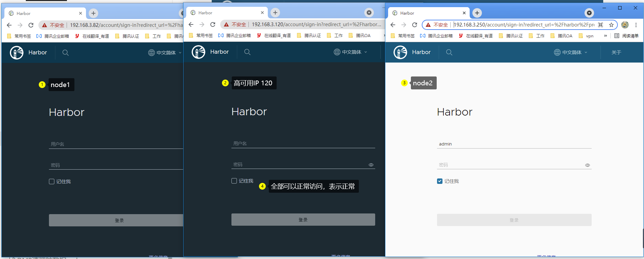Viewport: 644px width, 259px height.
Task: Click the username field in node1 window
Action: point(116,144)
